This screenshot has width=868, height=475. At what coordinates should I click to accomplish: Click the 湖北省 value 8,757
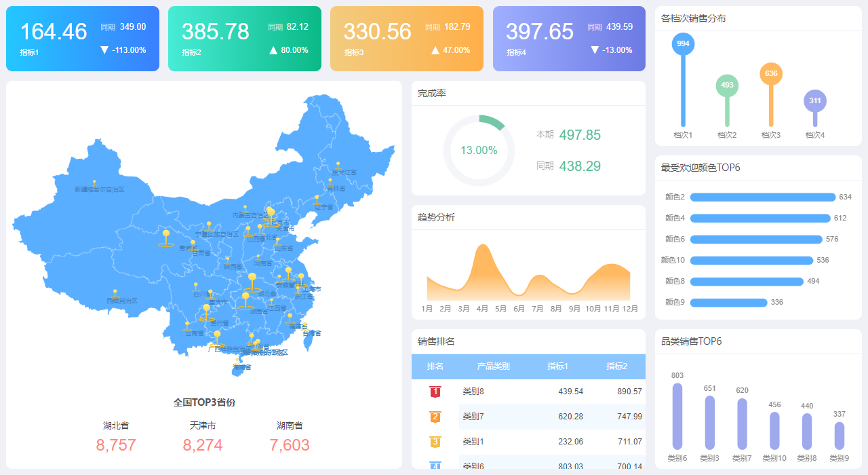tap(116, 445)
